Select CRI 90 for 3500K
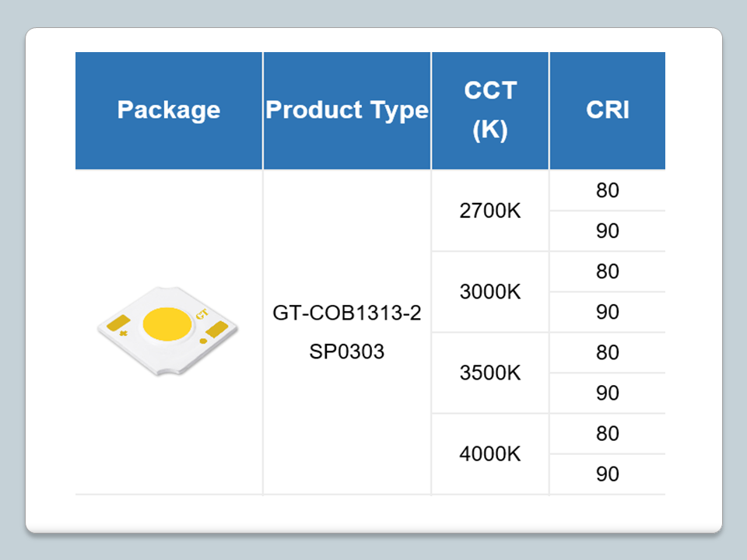The height and width of the screenshot is (560, 747). [607, 394]
